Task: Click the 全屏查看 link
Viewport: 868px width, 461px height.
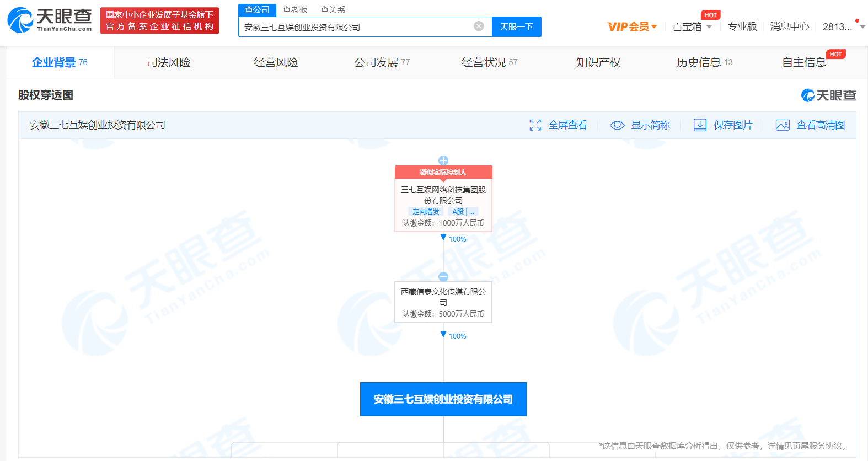Action: (567, 125)
